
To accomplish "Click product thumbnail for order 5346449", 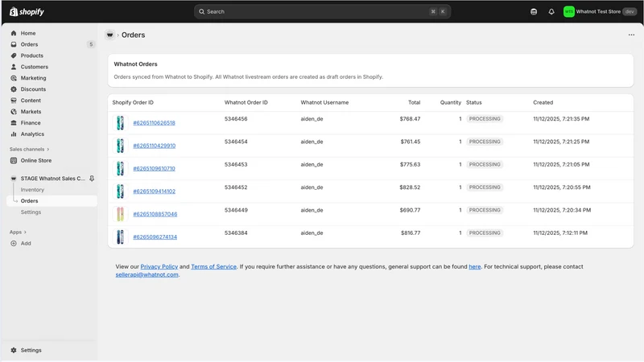I will click(x=120, y=214).
